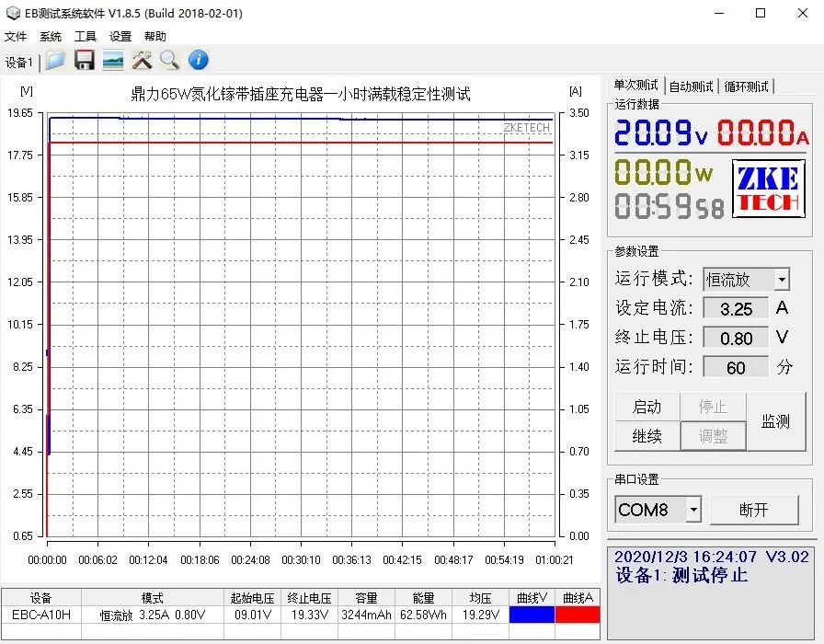Screen dimensions: 824x644
Task: Click the 均压 column header
Action: click(x=480, y=598)
